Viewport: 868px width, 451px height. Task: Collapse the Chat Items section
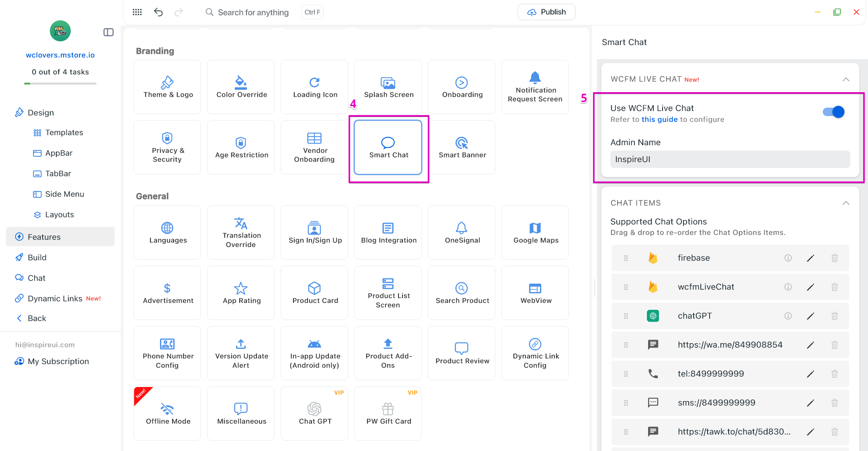pyautogui.click(x=845, y=203)
